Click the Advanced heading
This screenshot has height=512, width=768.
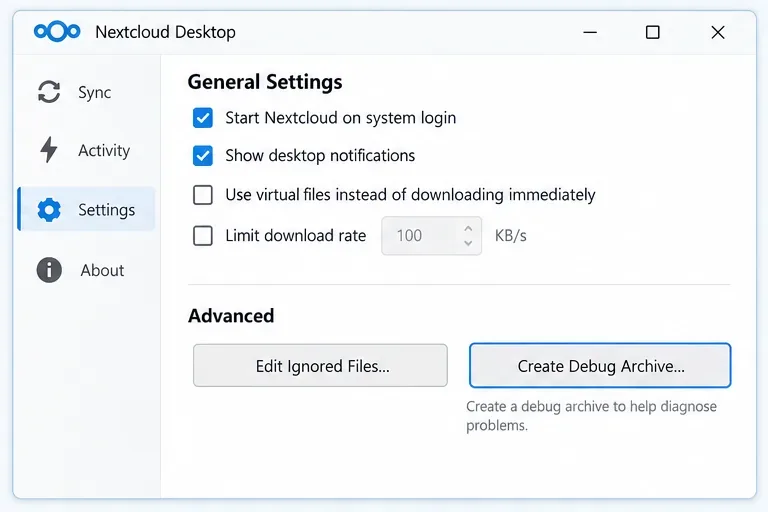coord(231,316)
